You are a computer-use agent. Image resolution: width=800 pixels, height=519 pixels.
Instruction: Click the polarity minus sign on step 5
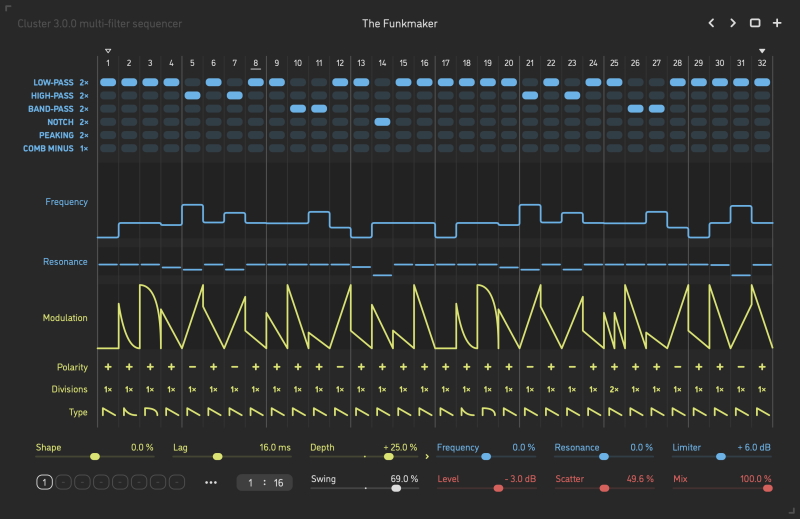193,367
